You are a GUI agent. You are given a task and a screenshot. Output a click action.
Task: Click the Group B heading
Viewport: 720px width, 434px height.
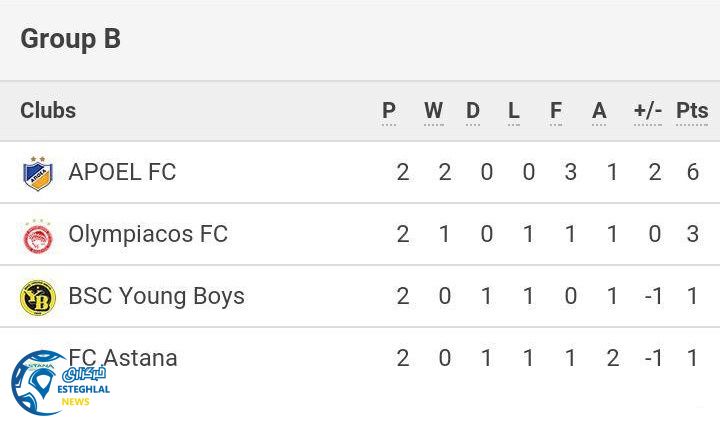click(x=70, y=39)
